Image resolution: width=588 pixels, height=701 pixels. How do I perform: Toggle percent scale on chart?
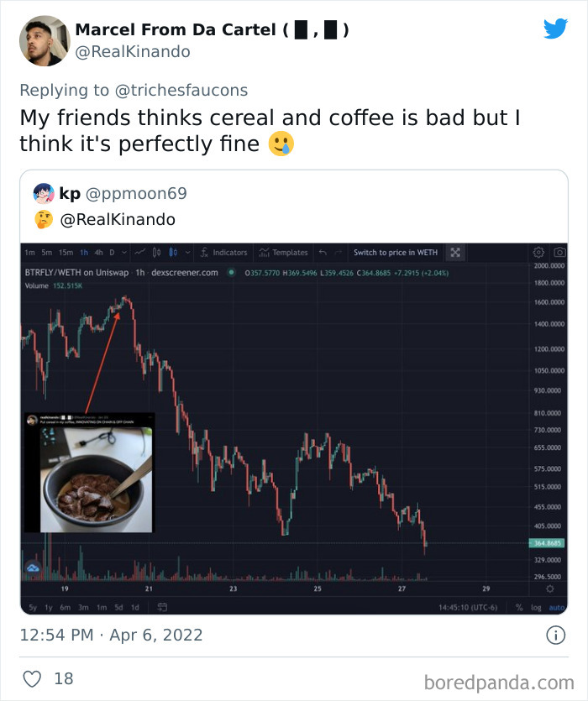(520, 607)
